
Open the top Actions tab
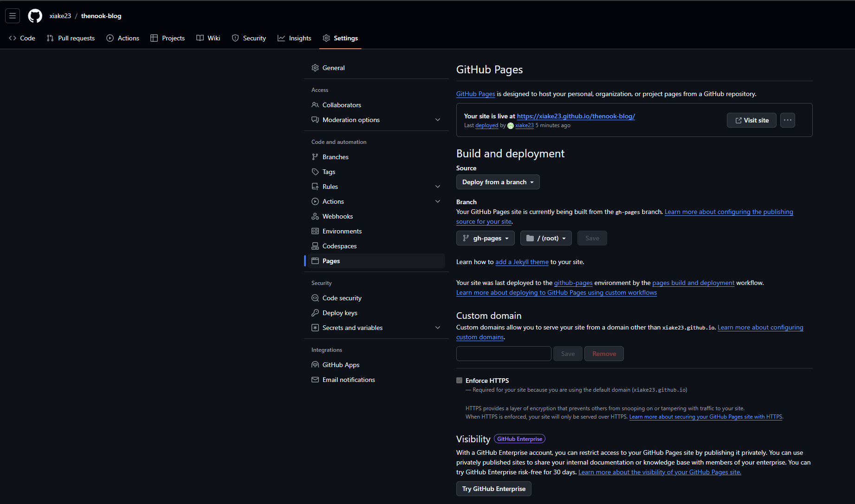point(123,38)
